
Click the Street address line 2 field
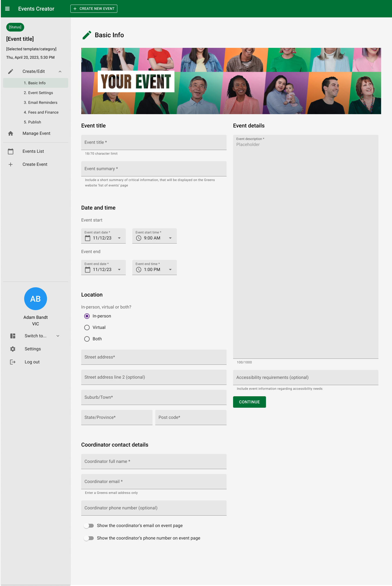154,377
